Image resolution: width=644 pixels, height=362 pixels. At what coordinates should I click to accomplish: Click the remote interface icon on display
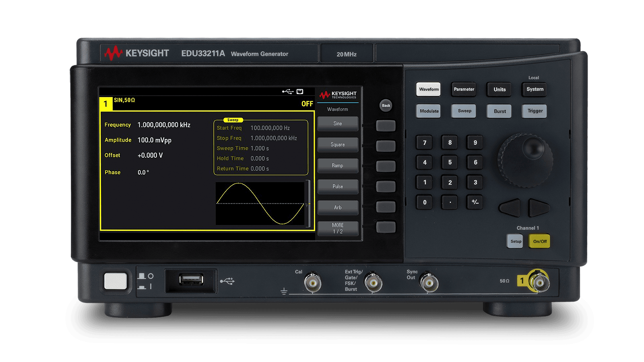pyautogui.click(x=300, y=92)
